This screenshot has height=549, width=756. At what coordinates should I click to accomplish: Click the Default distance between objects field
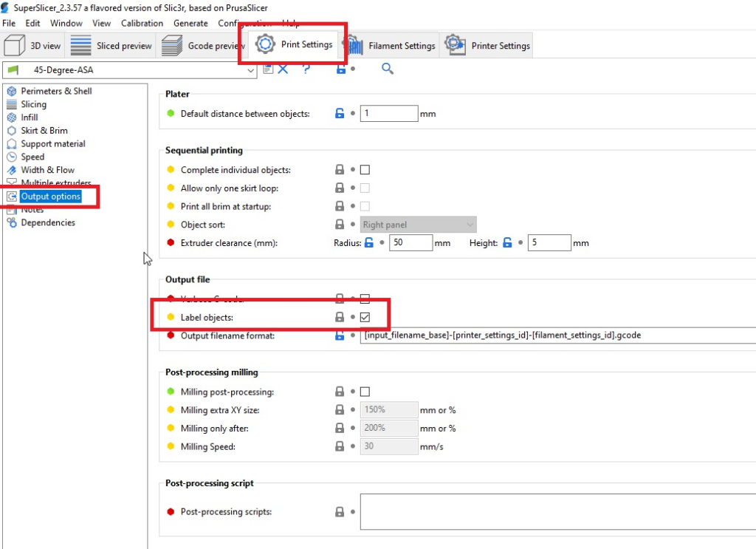pos(388,113)
